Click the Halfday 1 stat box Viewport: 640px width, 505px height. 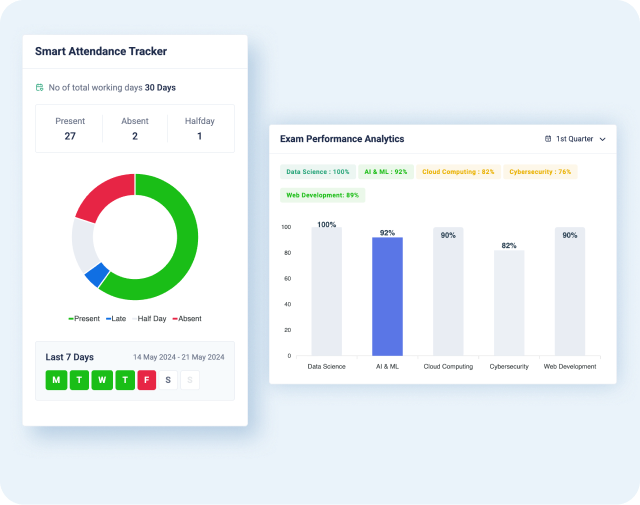pyautogui.click(x=199, y=128)
